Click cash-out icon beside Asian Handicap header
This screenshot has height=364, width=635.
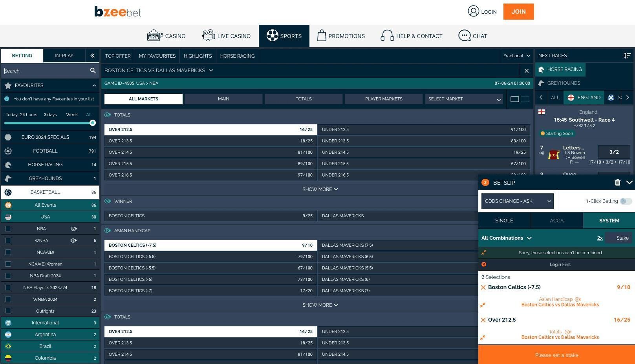(108, 231)
